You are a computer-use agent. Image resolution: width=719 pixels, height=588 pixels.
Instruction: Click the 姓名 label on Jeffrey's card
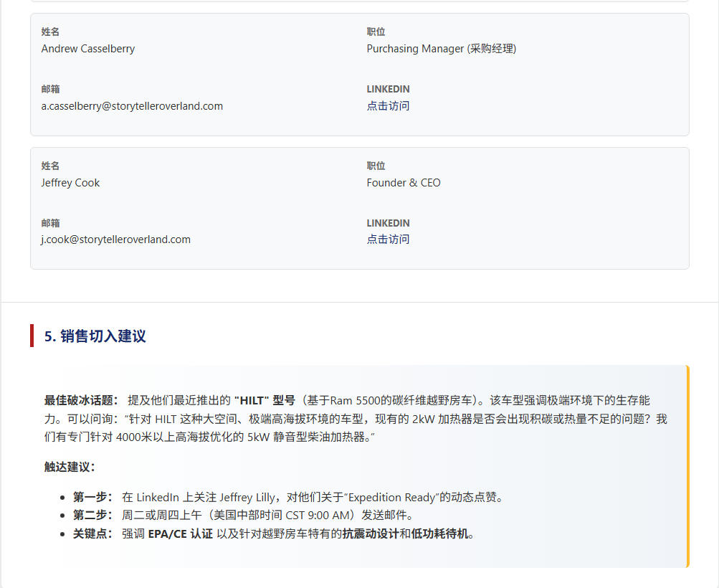[50, 166]
